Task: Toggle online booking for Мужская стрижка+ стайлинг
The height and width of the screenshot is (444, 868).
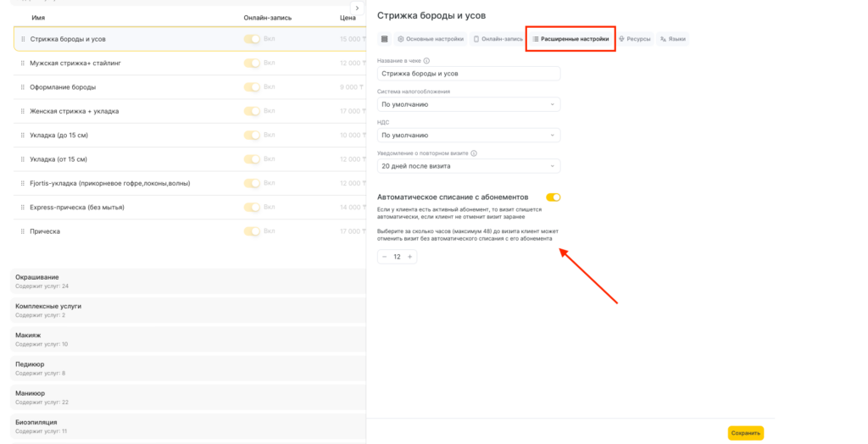Action: [x=252, y=64]
